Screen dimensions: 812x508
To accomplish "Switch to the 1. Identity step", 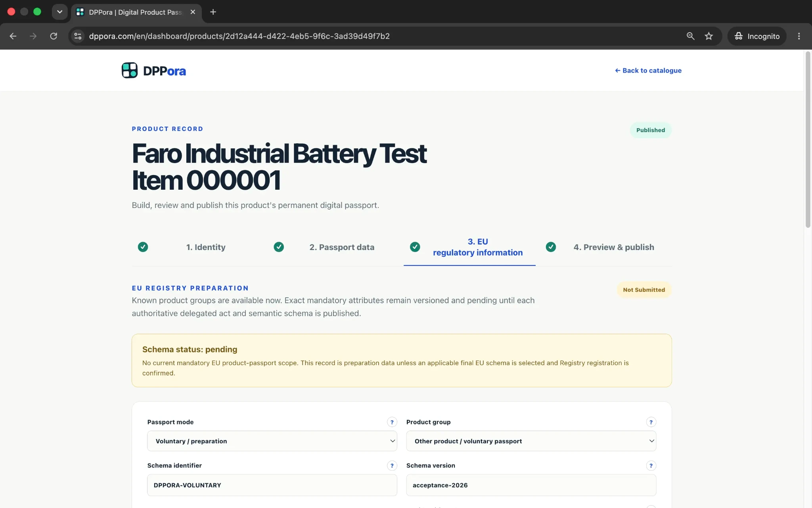I will (206, 247).
